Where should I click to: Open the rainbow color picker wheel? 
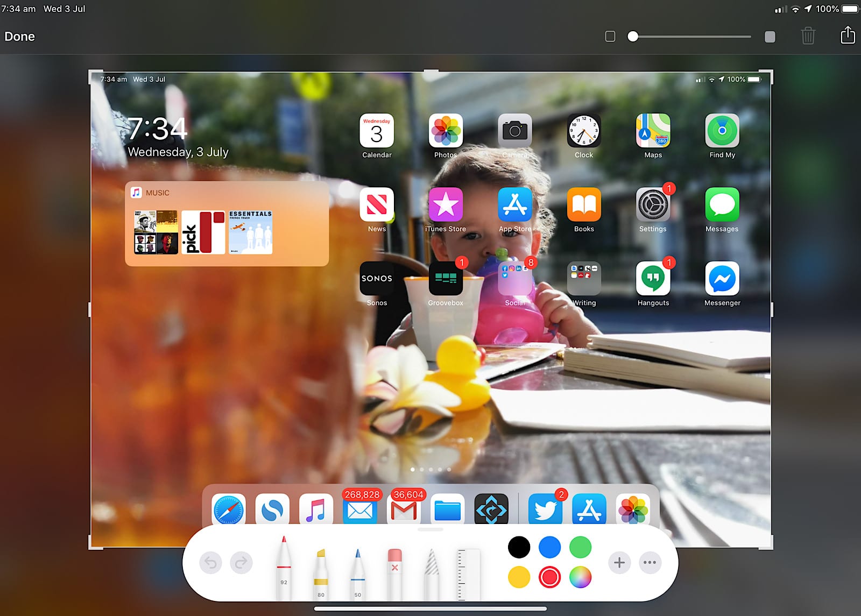coord(580,577)
